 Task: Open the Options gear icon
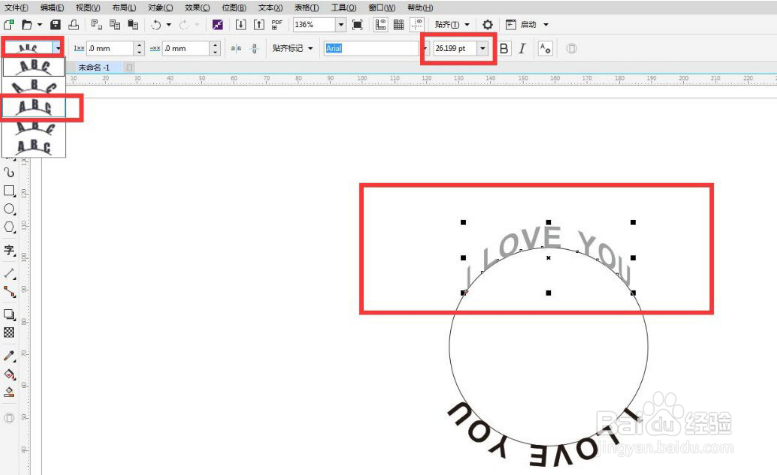point(488,24)
